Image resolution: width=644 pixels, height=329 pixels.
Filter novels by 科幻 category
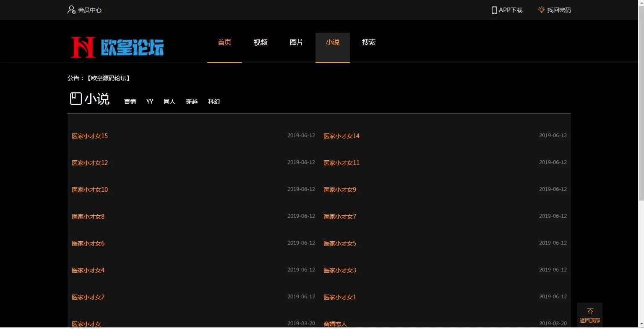(214, 102)
